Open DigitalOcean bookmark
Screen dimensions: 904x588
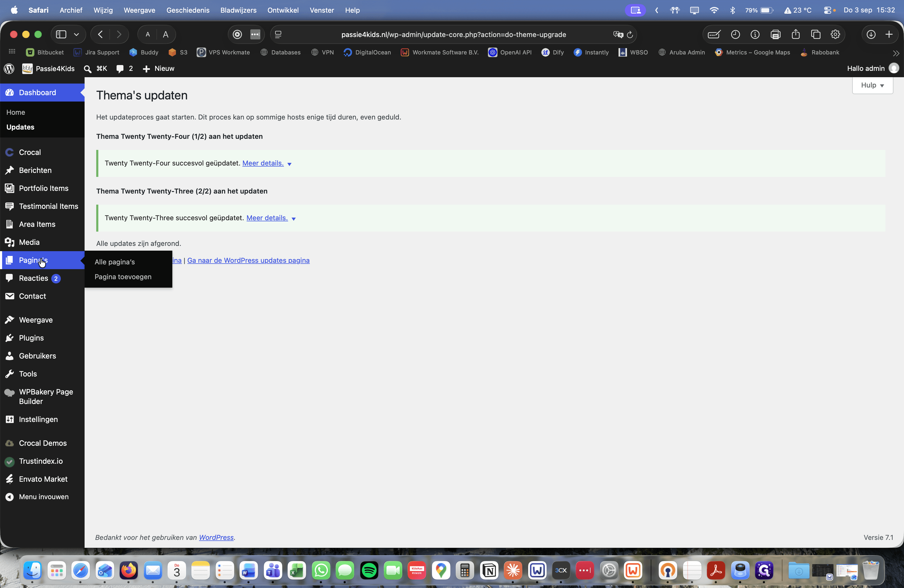point(367,52)
